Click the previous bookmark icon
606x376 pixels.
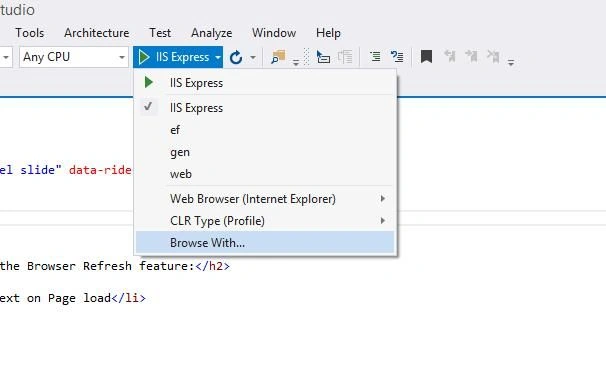pyautogui.click(x=450, y=56)
